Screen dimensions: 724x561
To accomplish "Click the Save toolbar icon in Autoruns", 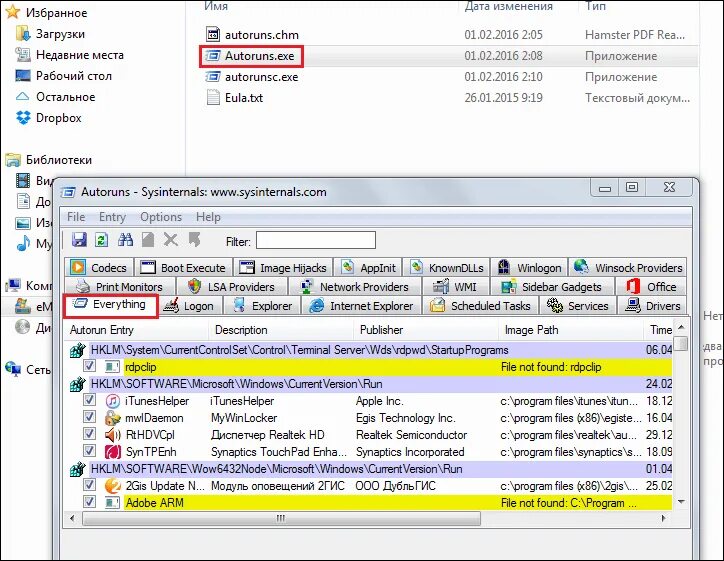I will click(x=79, y=240).
